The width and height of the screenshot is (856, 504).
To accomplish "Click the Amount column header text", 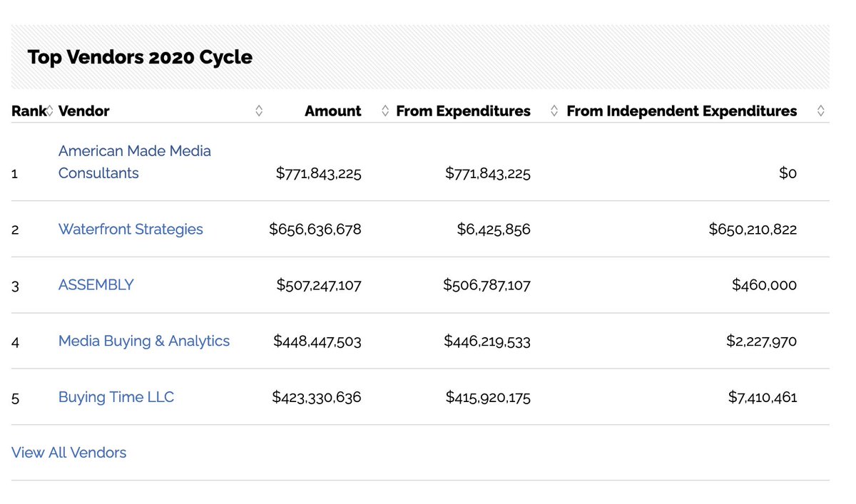I will tap(333, 111).
